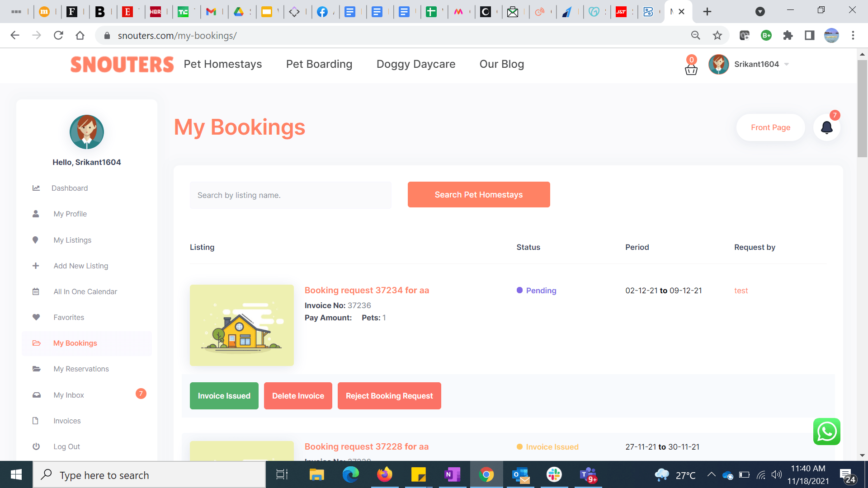Expand the Srikant1604 user dropdown arrow
Viewport: 868px width, 488px height.
pyautogui.click(x=787, y=64)
